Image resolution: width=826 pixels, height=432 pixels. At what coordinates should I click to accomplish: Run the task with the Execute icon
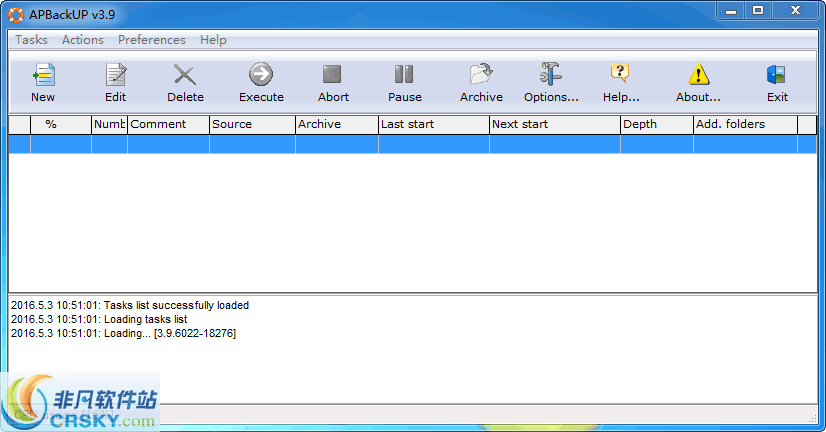(x=261, y=82)
